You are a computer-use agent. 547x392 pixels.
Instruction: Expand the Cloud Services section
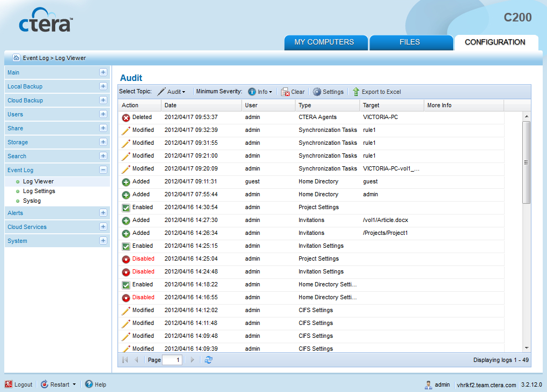pyautogui.click(x=103, y=227)
